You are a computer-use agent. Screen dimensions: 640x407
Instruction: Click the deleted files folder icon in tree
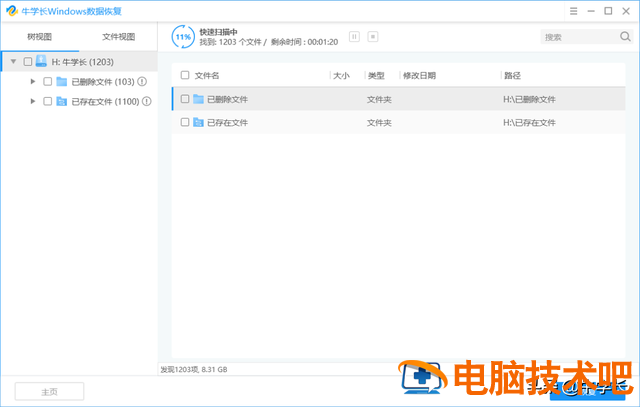pyautogui.click(x=62, y=82)
